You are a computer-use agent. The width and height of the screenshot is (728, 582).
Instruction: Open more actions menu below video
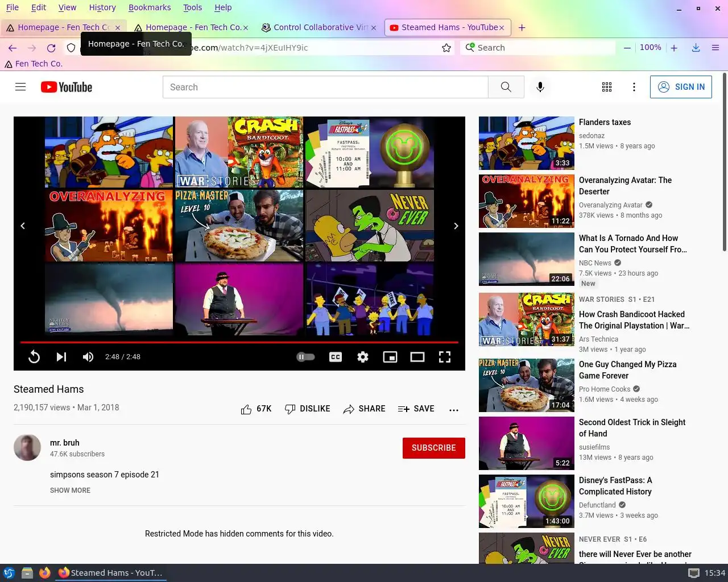point(453,409)
